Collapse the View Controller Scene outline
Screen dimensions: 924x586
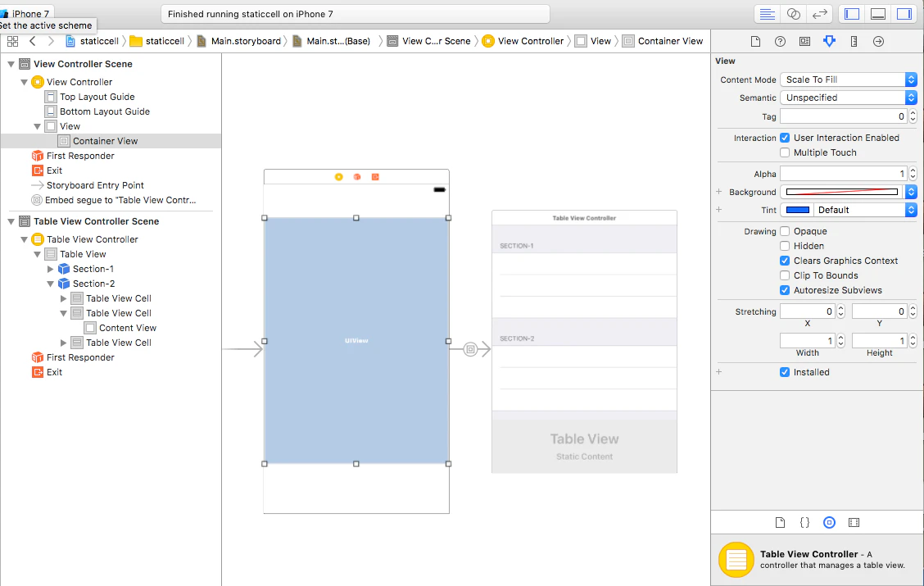point(11,64)
